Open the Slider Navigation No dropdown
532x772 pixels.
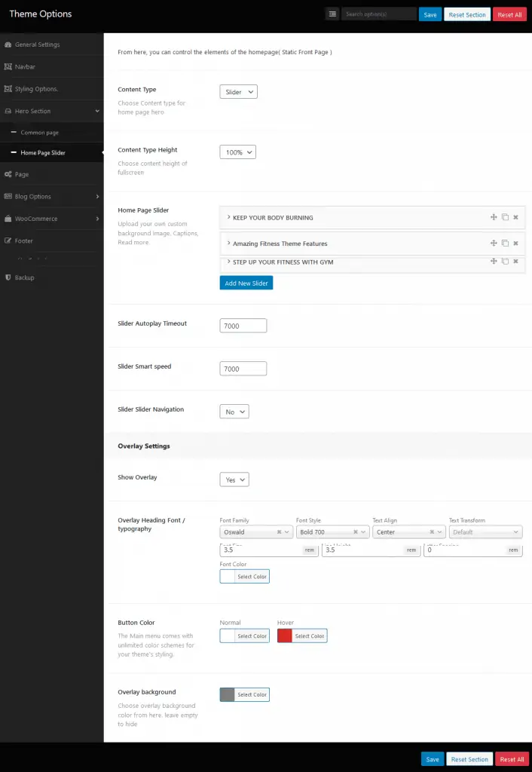tap(234, 412)
